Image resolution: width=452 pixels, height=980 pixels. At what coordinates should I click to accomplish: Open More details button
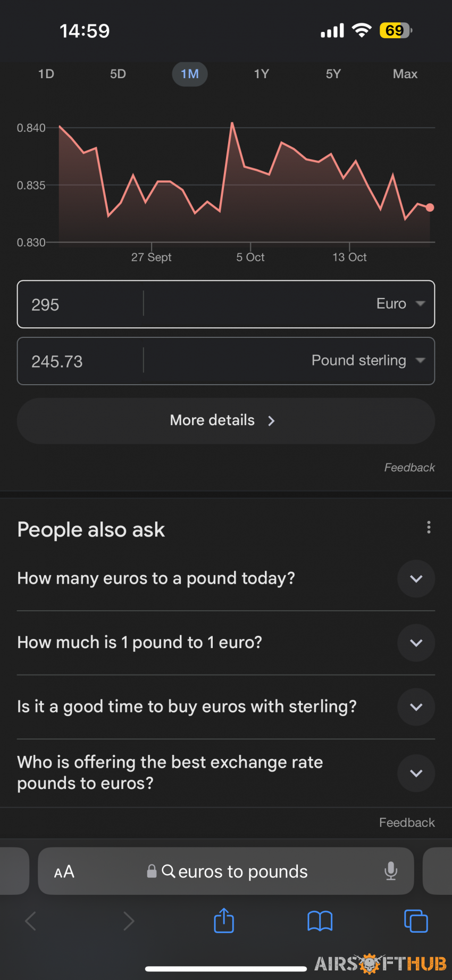tap(226, 421)
